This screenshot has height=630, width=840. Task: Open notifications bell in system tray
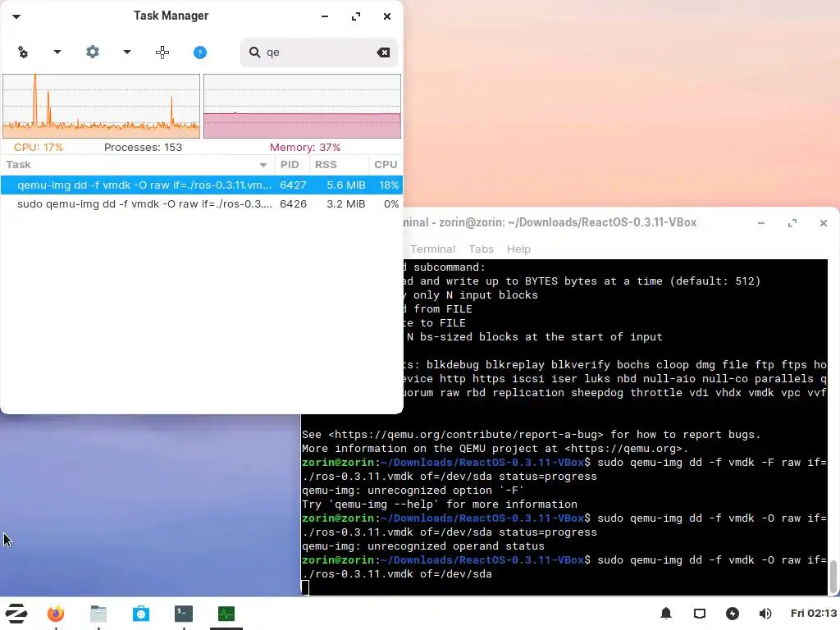pos(666,614)
